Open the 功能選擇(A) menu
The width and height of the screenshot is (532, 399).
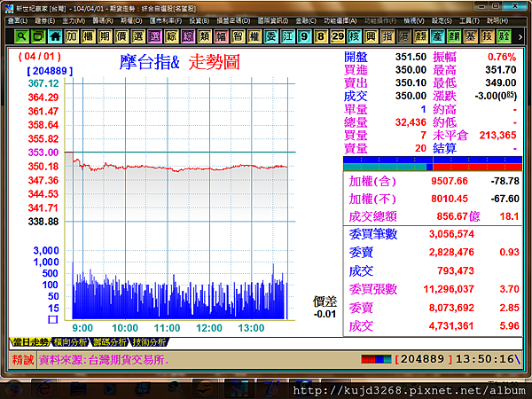coord(340,20)
